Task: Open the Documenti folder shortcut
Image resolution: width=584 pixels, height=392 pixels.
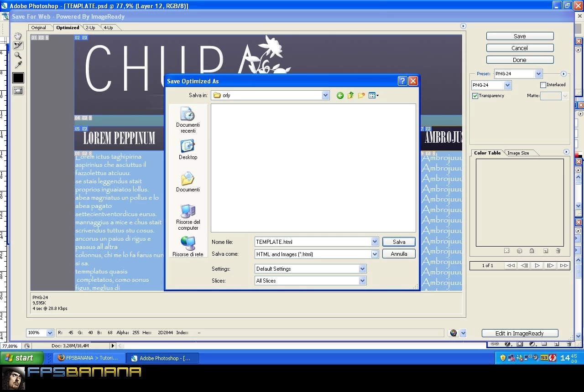Action: (188, 182)
